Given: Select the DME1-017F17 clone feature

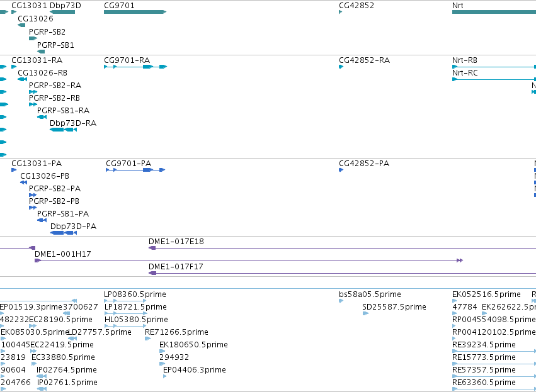Looking at the screenshot, I should [x=342, y=273].
